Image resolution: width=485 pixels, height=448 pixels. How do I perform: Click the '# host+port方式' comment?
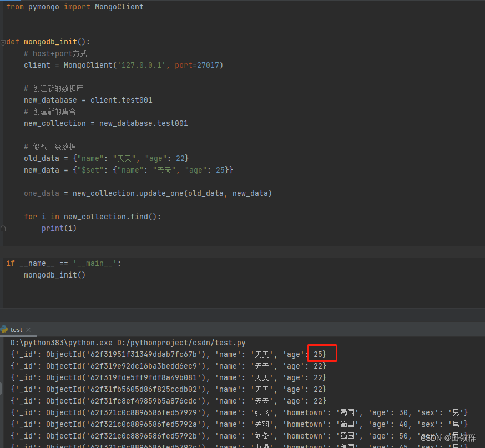[55, 53]
